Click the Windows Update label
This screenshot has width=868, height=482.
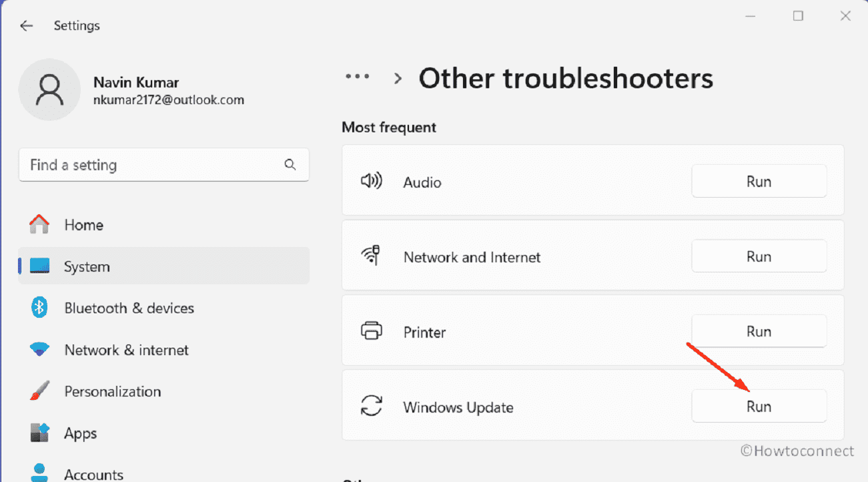pos(458,407)
